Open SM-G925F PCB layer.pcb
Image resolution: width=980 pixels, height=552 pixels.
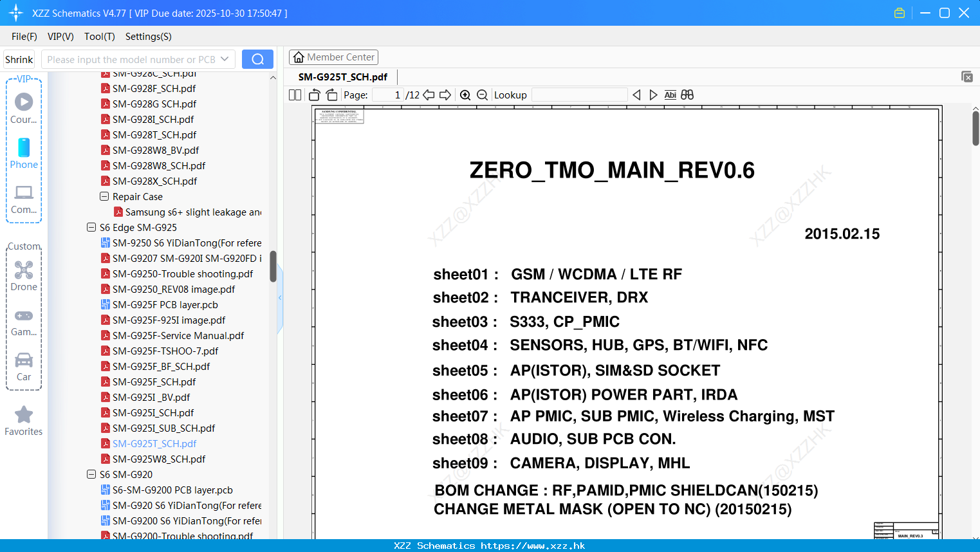[165, 304]
